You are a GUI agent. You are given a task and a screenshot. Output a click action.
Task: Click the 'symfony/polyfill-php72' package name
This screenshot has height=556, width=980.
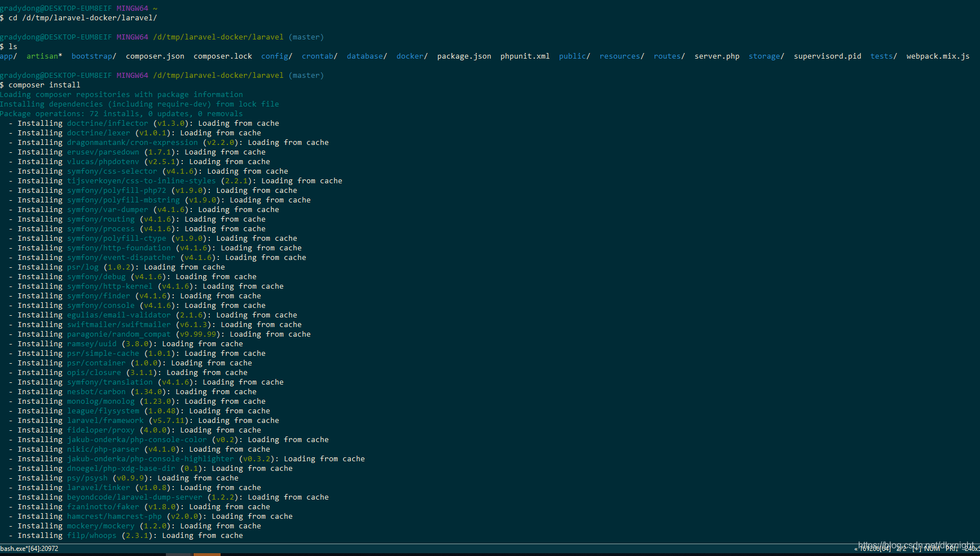117,191
